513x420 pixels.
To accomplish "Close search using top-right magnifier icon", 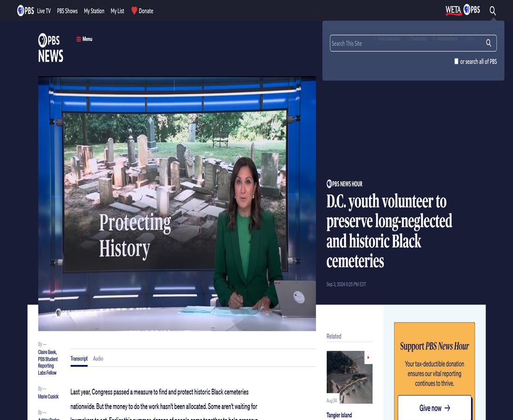I will 492,11.
